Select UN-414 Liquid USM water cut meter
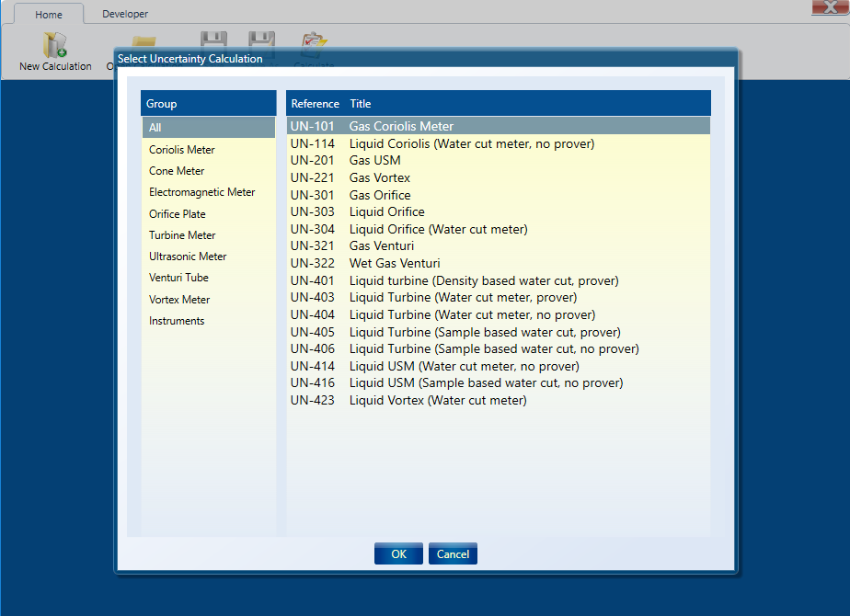This screenshot has width=850, height=616. click(499, 366)
